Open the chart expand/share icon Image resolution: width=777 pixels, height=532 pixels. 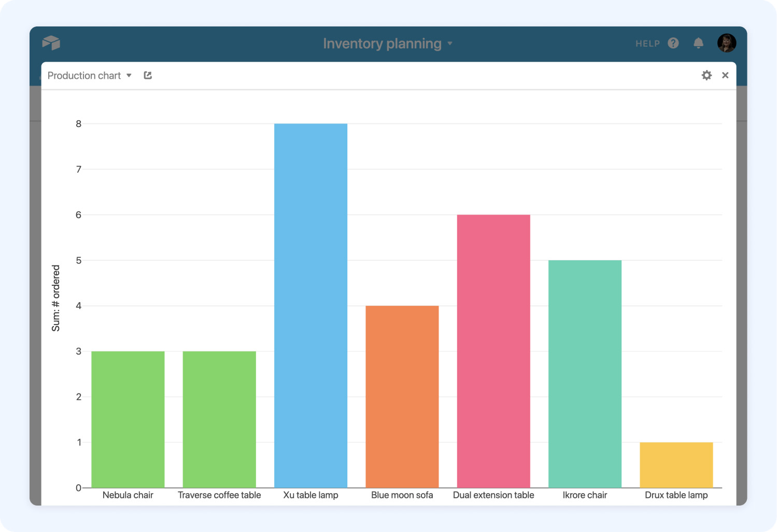pos(147,75)
